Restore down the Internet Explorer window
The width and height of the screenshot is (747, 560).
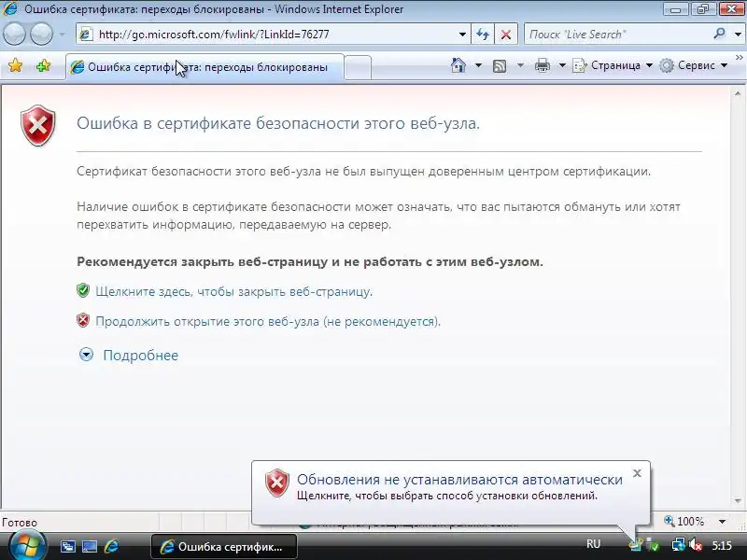702,9
